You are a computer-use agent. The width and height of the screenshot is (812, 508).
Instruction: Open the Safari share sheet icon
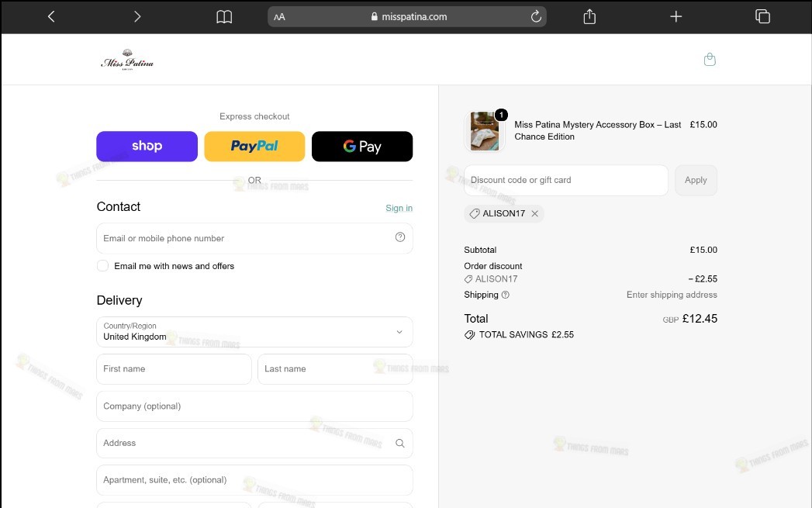[x=589, y=16]
